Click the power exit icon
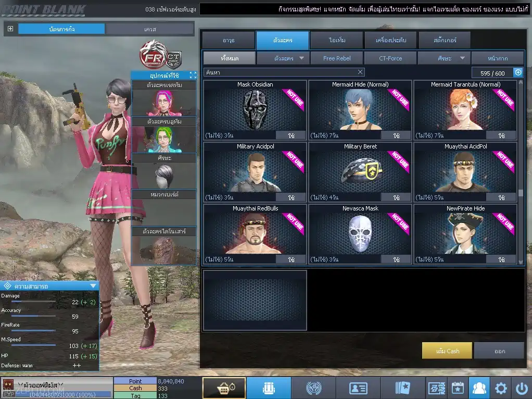Viewport: 532px width, 399px height. pyautogui.click(x=522, y=388)
